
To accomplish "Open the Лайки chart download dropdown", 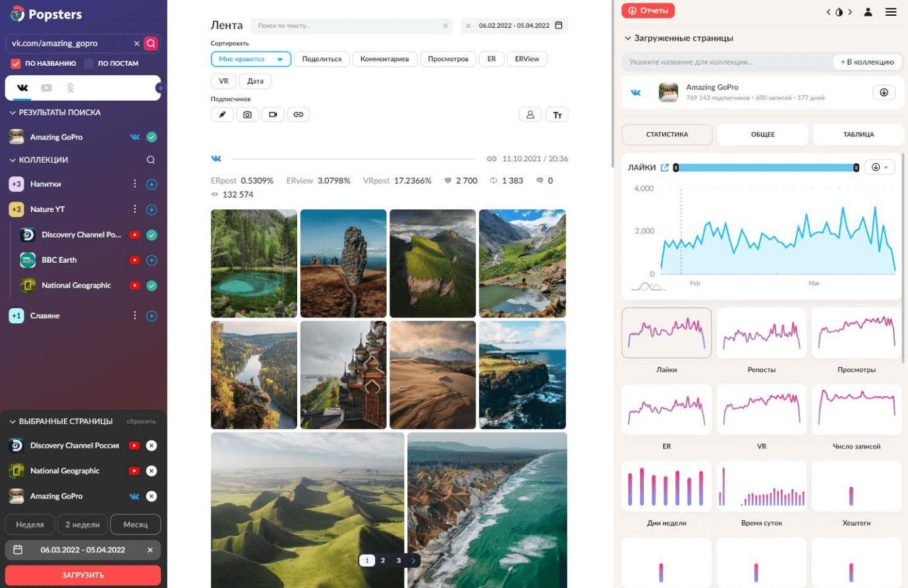I will [880, 167].
